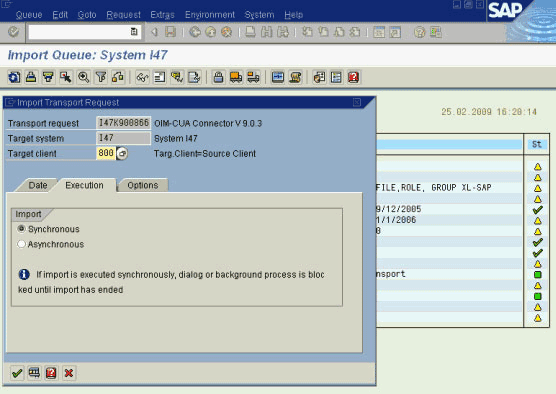This screenshot has width=556, height=394.
Task: Refresh the import queue
Action: pyautogui.click(x=14, y=77)
